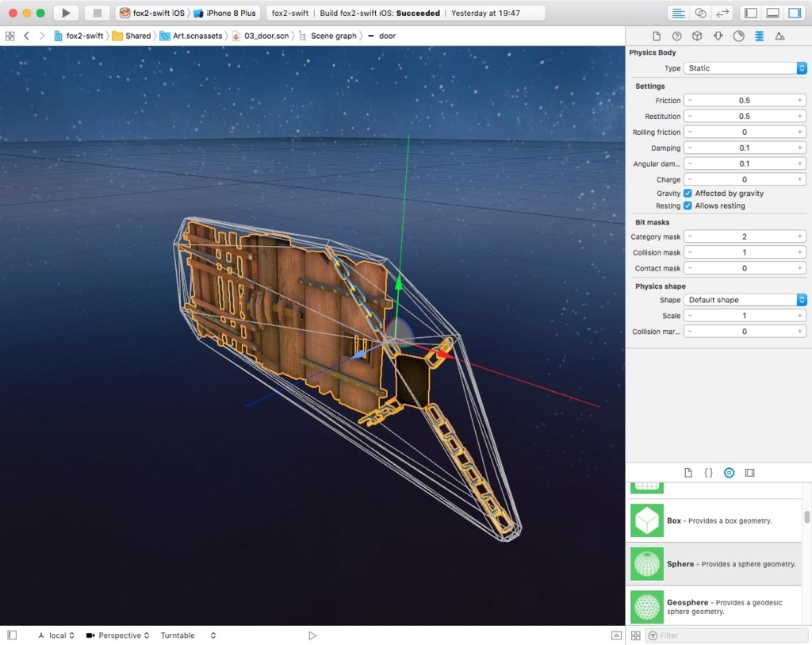Show the standard editor
Screen dimensions: 812x645
pos(679,13)
